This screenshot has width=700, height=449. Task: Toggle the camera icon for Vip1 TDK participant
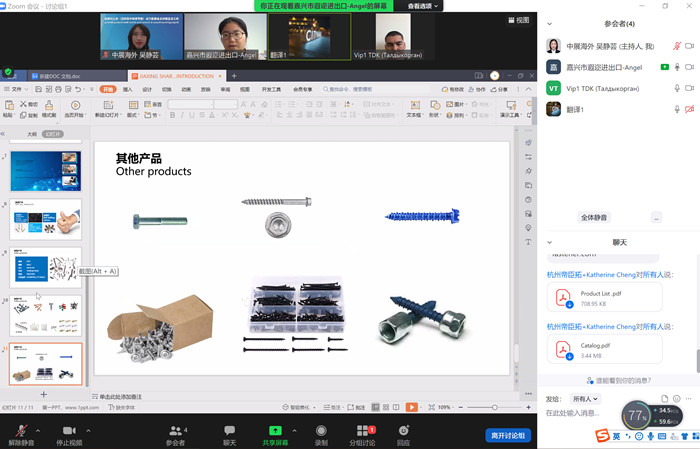coord(690,88)
